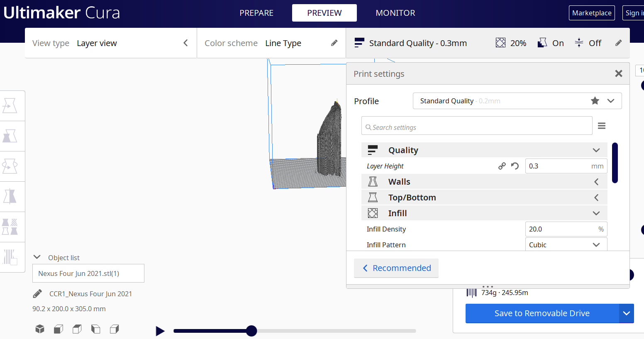Screen dimensions: 644x339
Task: Open settings visibility hamburger menu
Action: 602,126
